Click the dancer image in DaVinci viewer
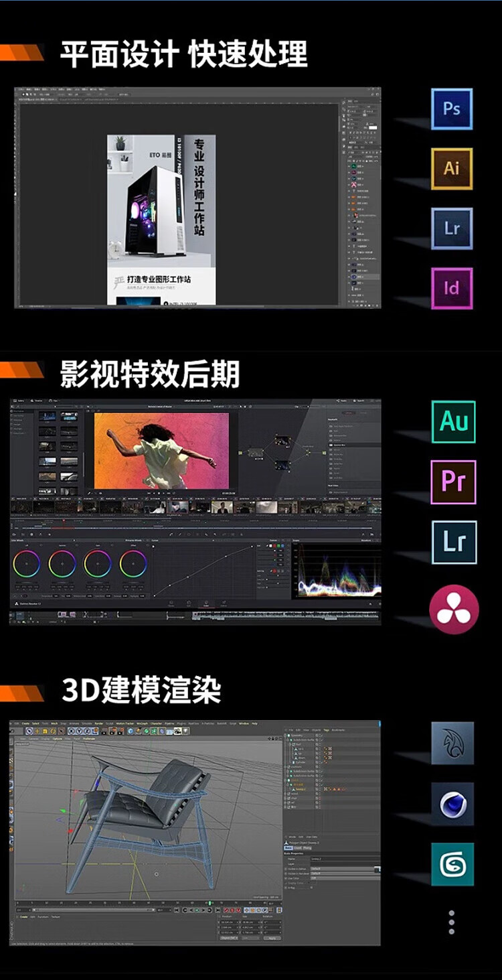The width and height of the screenshot is (502, 980). (x=161, y=451)
